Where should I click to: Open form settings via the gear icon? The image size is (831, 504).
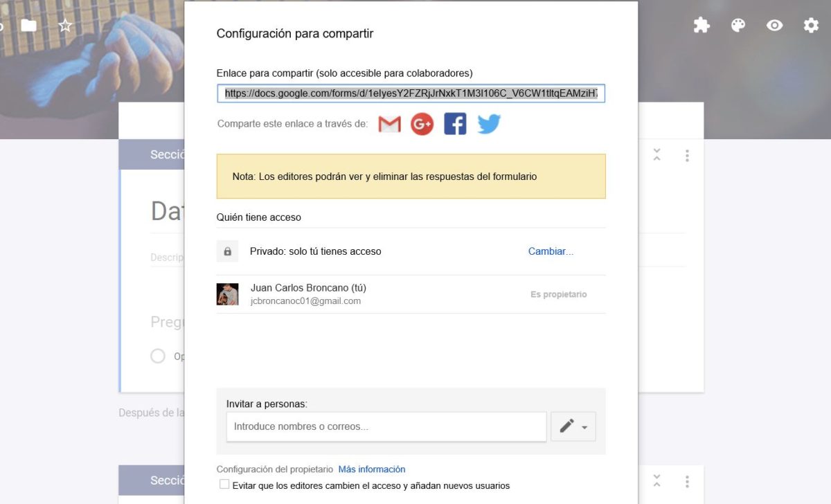pyautogui.click(x=810, y=24)
